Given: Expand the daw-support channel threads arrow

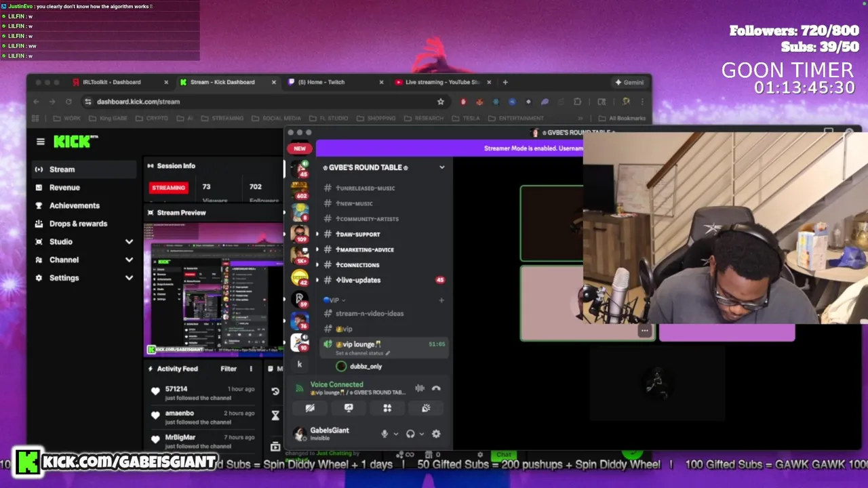Looking at the screenshot, I should click(x=317, y=234).
